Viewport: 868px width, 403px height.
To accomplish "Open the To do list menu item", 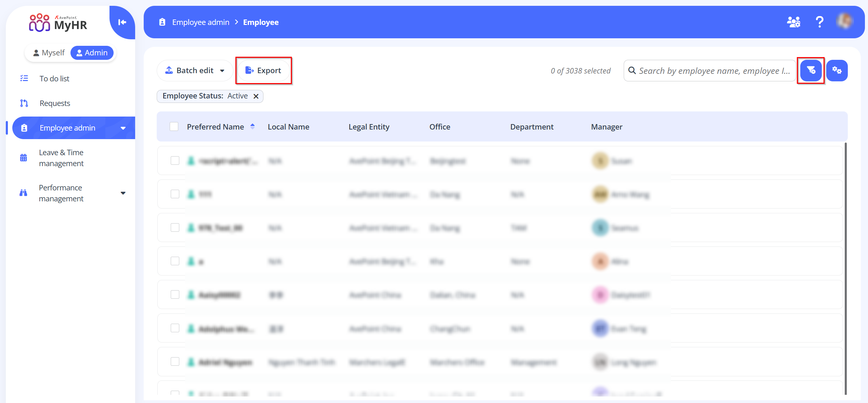I will tap(54, 79).
